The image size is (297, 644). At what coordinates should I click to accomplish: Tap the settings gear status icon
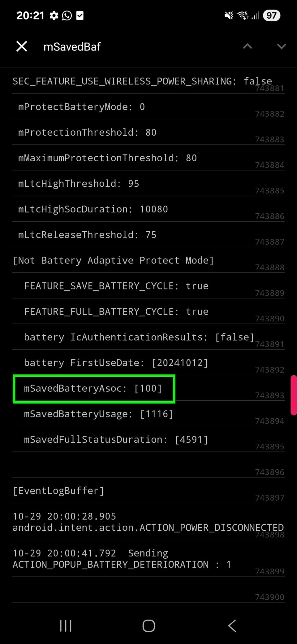coord(54,15)
